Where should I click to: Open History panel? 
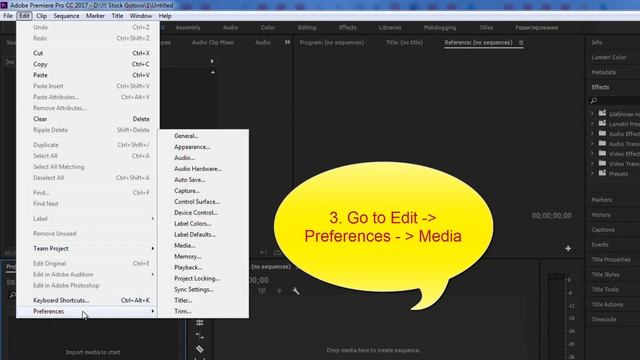(601, 215)
